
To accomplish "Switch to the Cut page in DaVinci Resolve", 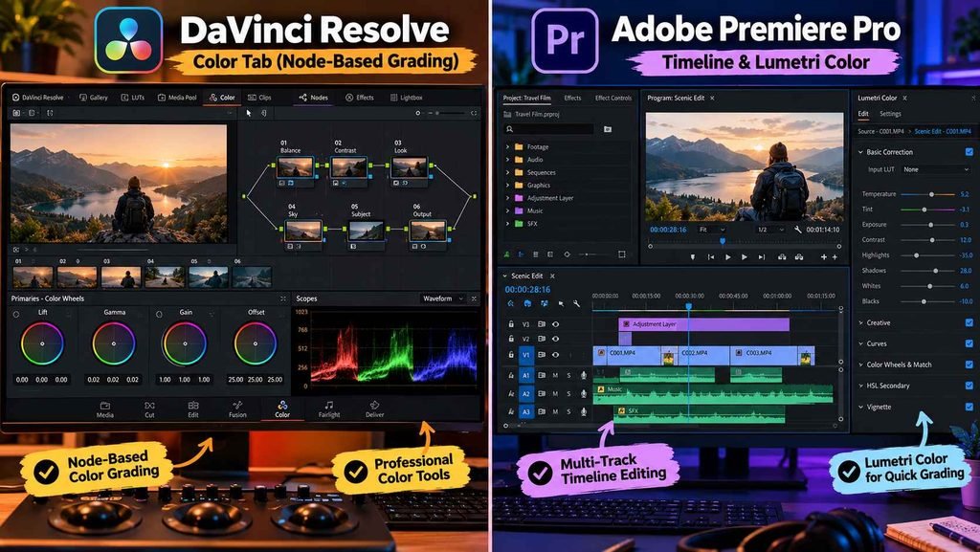I will pyautogui.click(x=149, y=409).
